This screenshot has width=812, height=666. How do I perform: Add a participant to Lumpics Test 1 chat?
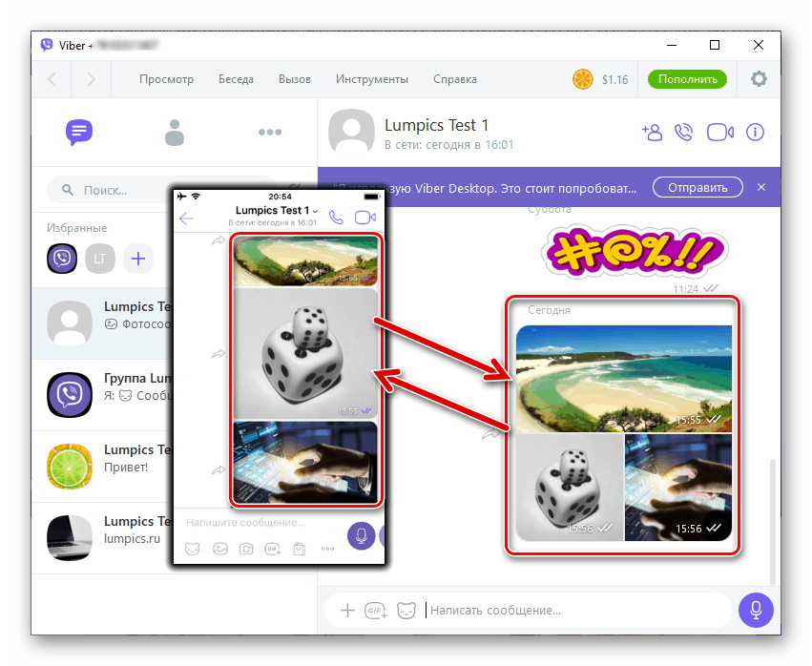[x=653, y=132]
